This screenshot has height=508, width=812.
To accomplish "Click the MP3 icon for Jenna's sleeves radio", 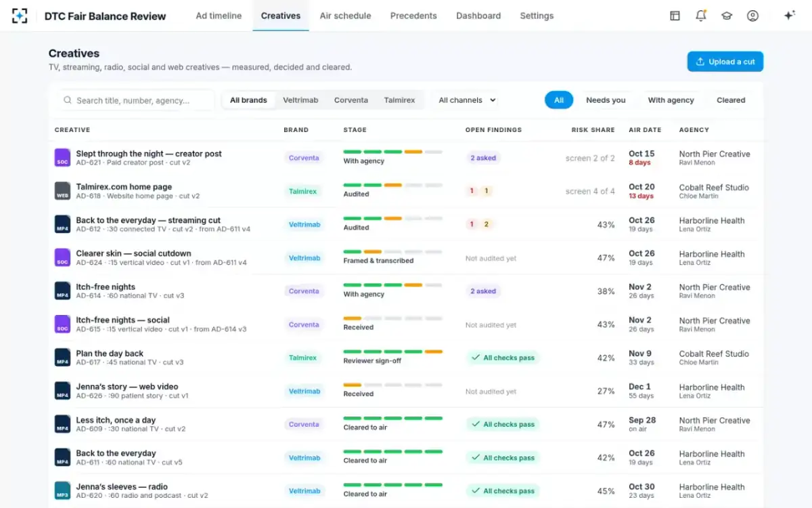I will pos(62,490).
